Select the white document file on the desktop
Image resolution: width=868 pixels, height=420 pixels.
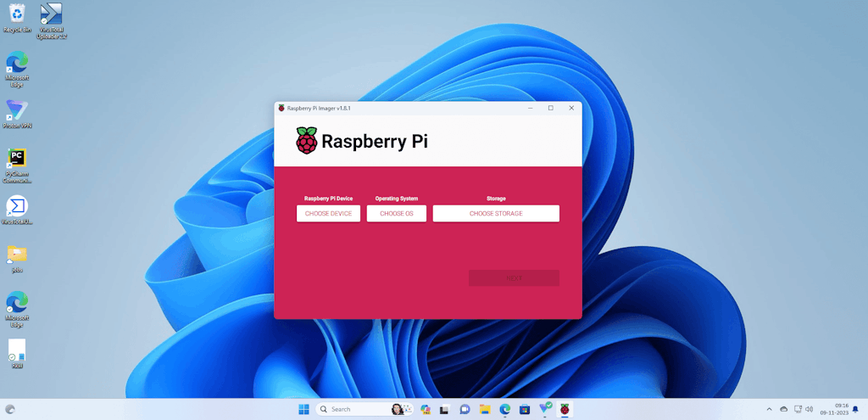pos(17,354)
